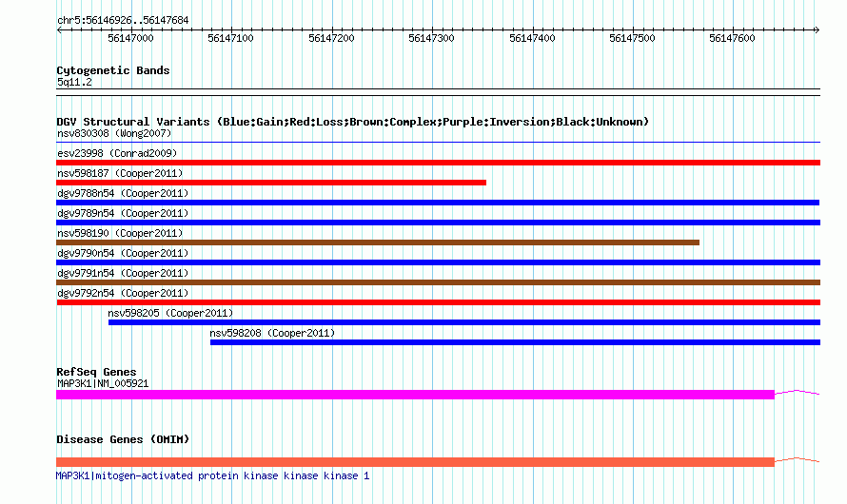Open the MAP3K1 mitogen-activated protein kinase link

(213, 475)
